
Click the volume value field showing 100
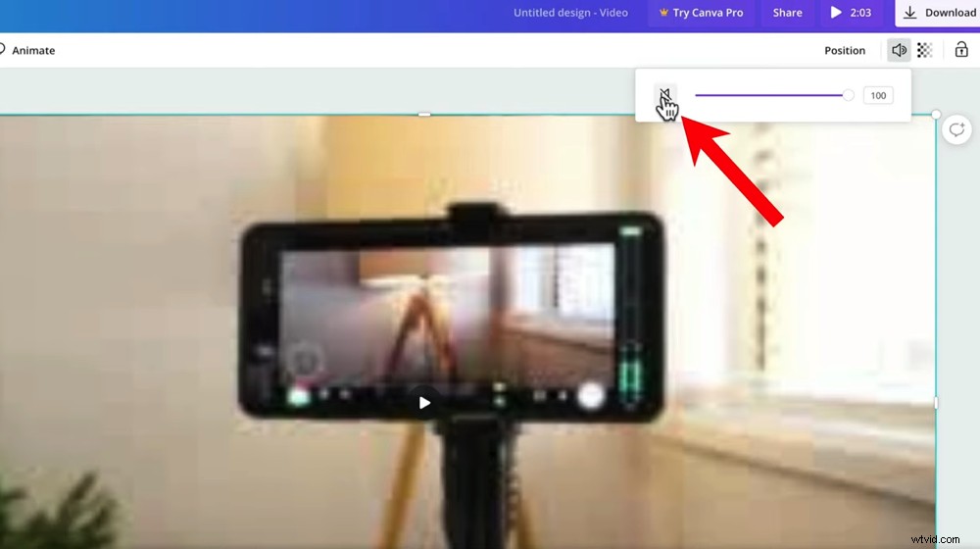pos(878,96)
